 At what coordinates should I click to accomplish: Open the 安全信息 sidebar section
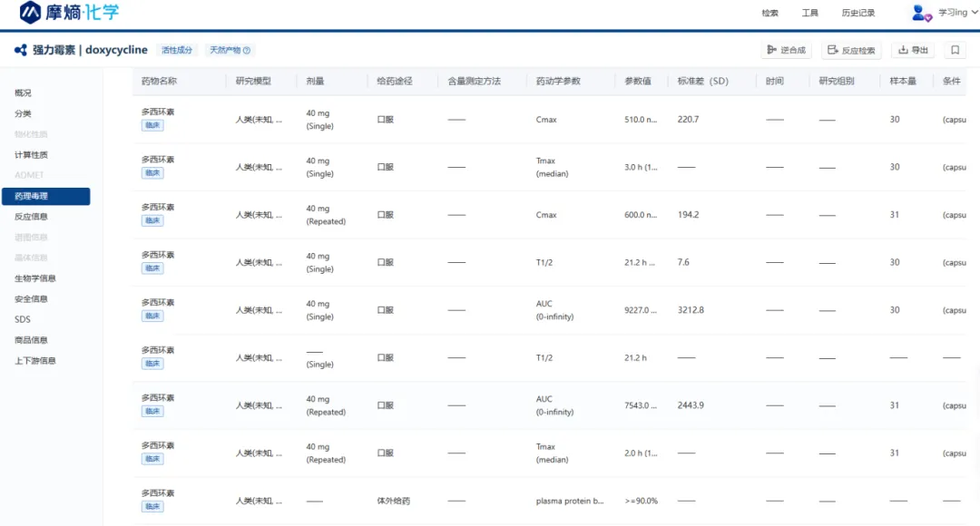point(31,299)
